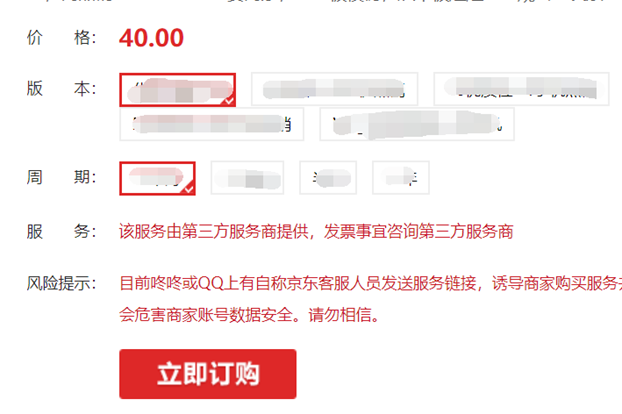The width and height of the screenshot is (622, 414).
Task: Choose the final 版本 option on the lower row
Action: point(417,124)
